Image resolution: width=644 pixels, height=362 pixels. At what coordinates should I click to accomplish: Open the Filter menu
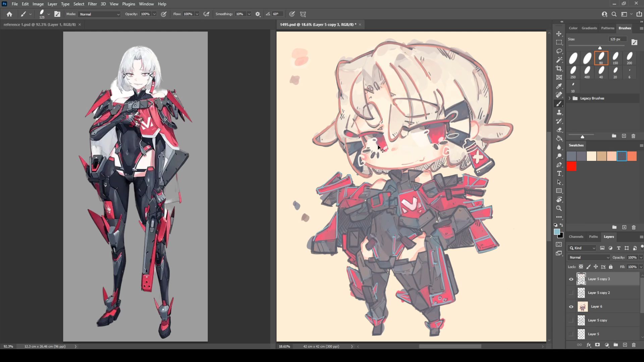point(92,4)
